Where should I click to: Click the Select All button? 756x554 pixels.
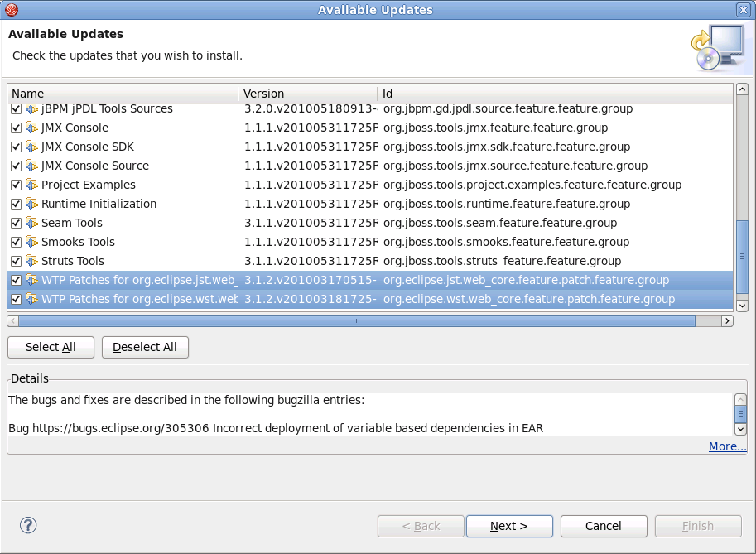[x=51, y=347]
